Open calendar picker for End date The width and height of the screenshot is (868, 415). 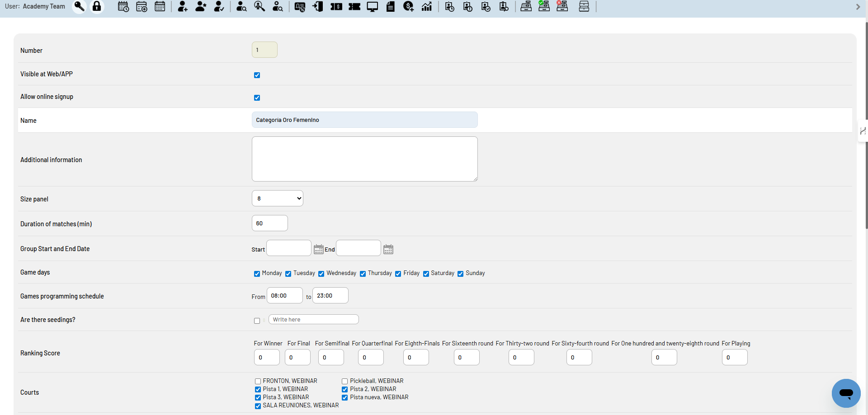click(x=388, y=249)
